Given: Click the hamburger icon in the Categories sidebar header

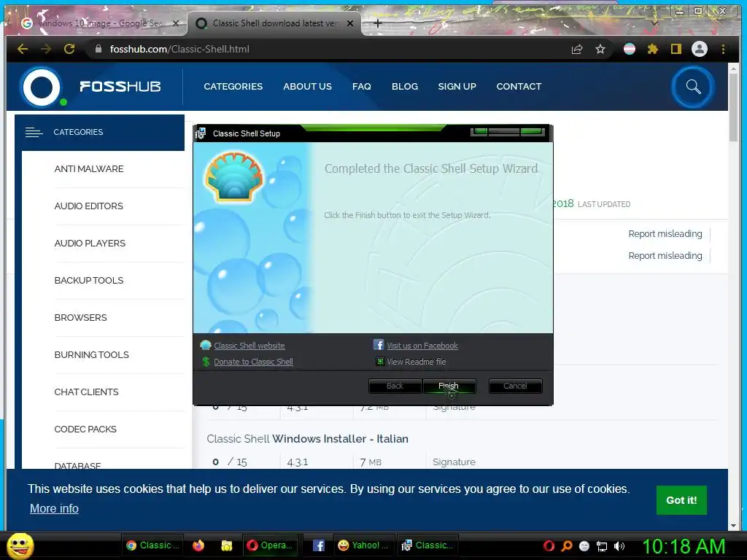Looking at the screenshot, I should click(x=34, y=133).
